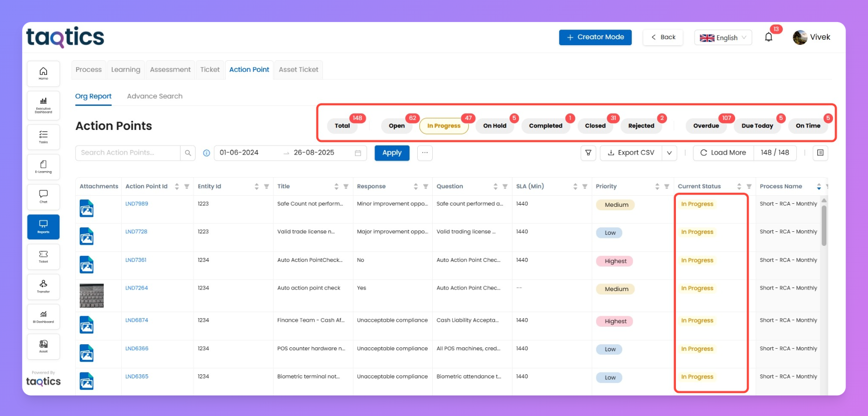Open the Home sidebar icon
The height and width of the screenshot is (416, 868).
point(44,73)
